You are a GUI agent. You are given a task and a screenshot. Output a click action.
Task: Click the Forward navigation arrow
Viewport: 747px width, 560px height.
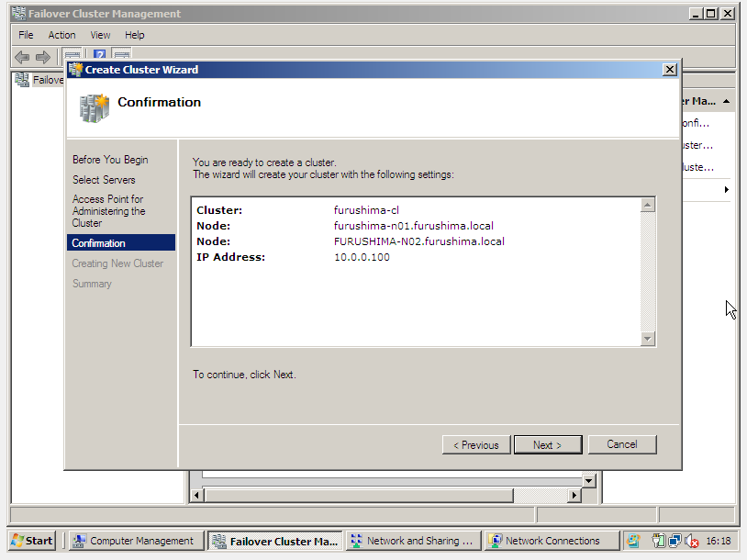click(42, 56)
